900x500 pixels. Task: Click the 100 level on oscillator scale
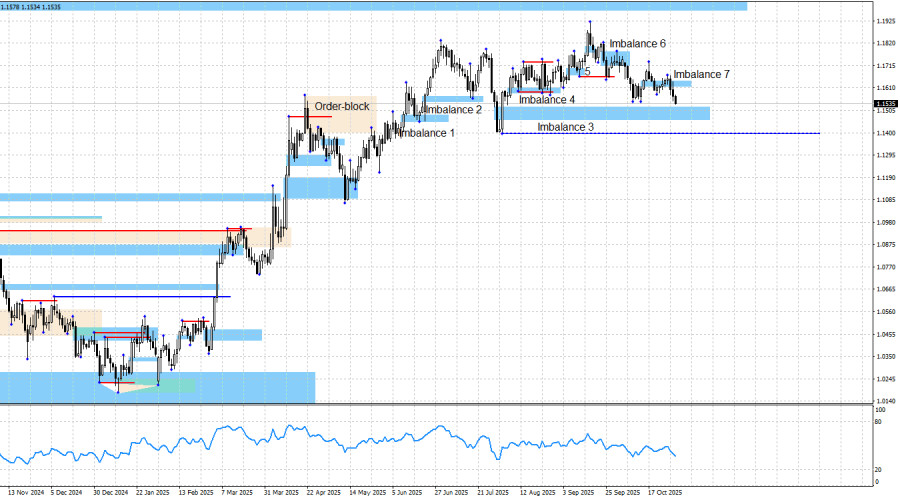tap(880, 410)
